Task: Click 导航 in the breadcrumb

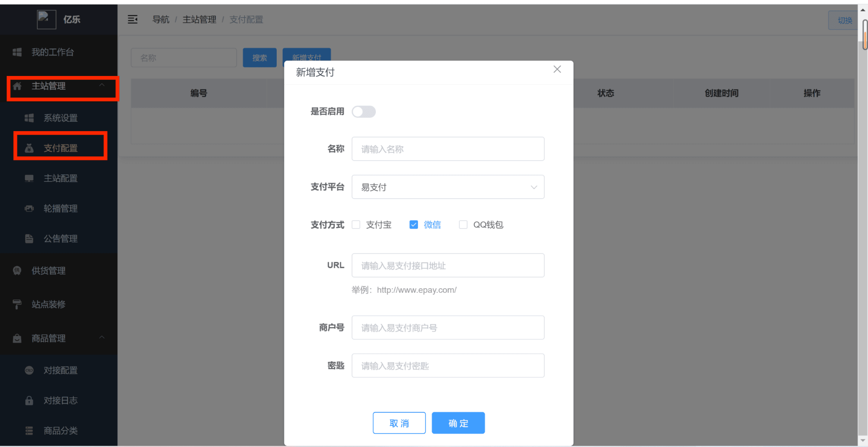Action: [x=161, y=20]
